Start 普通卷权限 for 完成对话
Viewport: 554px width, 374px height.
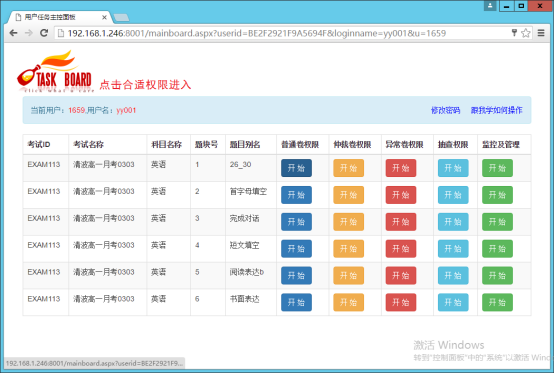tap(296, 221)
